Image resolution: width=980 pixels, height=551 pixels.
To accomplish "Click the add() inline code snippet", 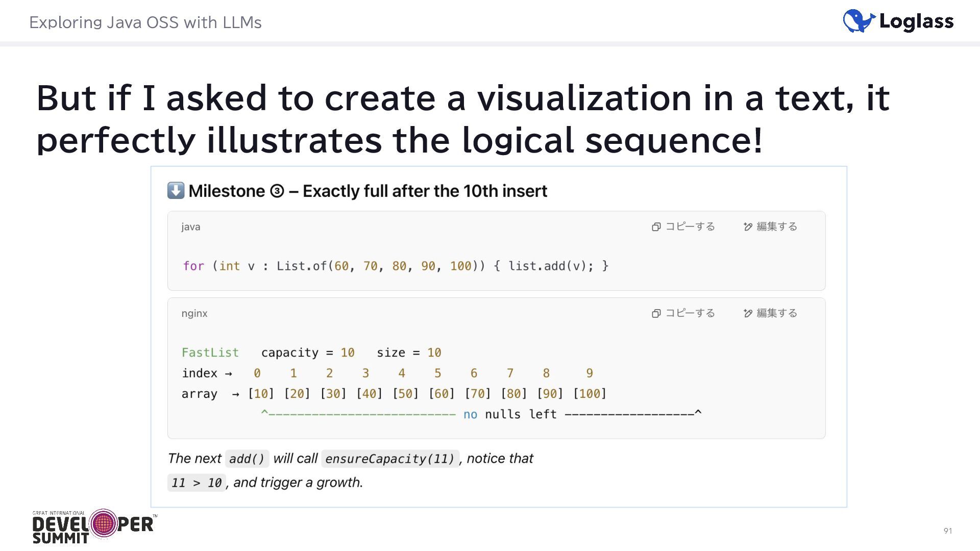I will point(247,459).
